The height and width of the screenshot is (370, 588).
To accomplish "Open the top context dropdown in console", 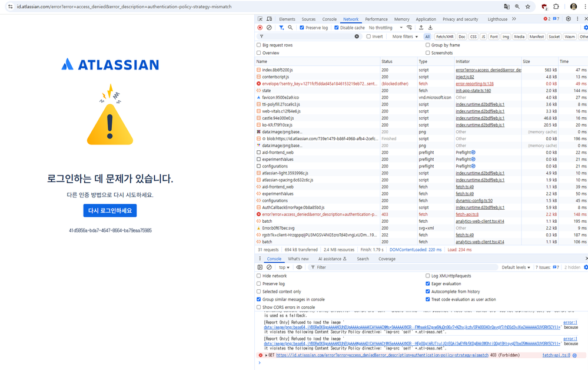I will [284, 267].
